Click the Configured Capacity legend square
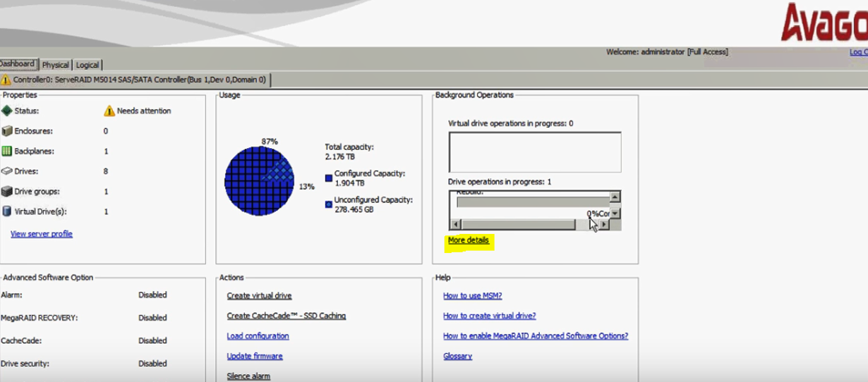 (x=329, y=178)
